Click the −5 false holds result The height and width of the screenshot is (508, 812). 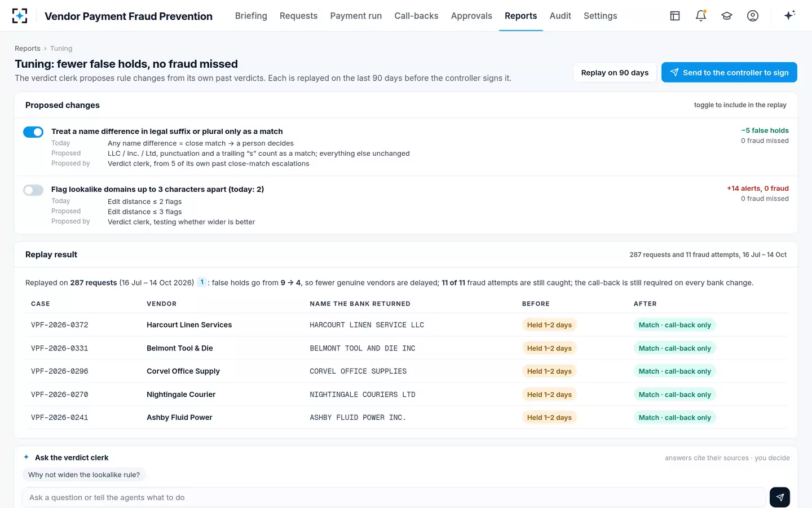coord(765,130)
